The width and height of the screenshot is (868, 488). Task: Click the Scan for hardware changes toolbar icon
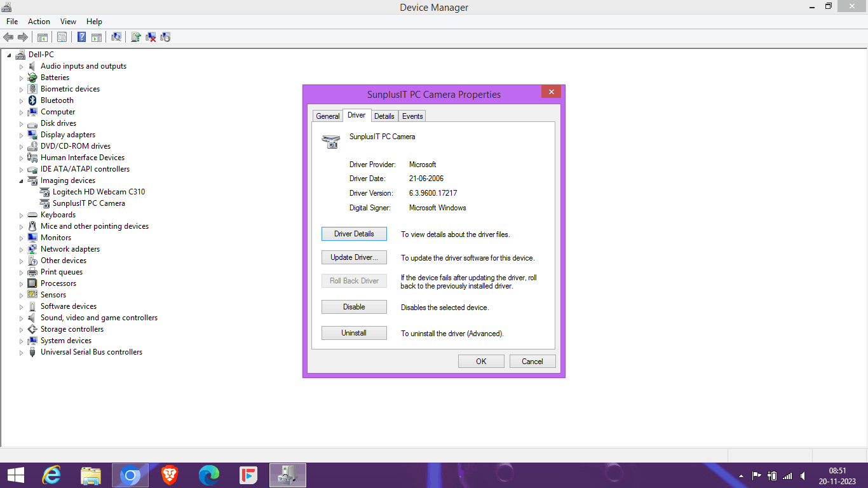point(116,37)
